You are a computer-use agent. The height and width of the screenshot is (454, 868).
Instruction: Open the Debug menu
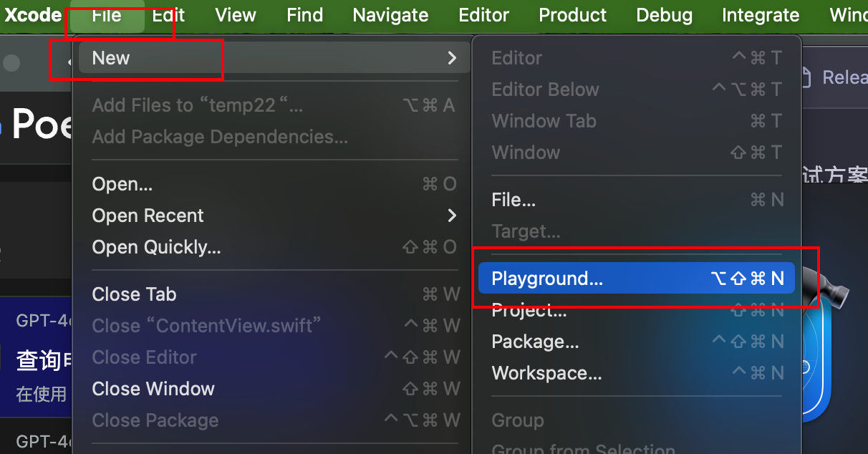pos(664,15)
